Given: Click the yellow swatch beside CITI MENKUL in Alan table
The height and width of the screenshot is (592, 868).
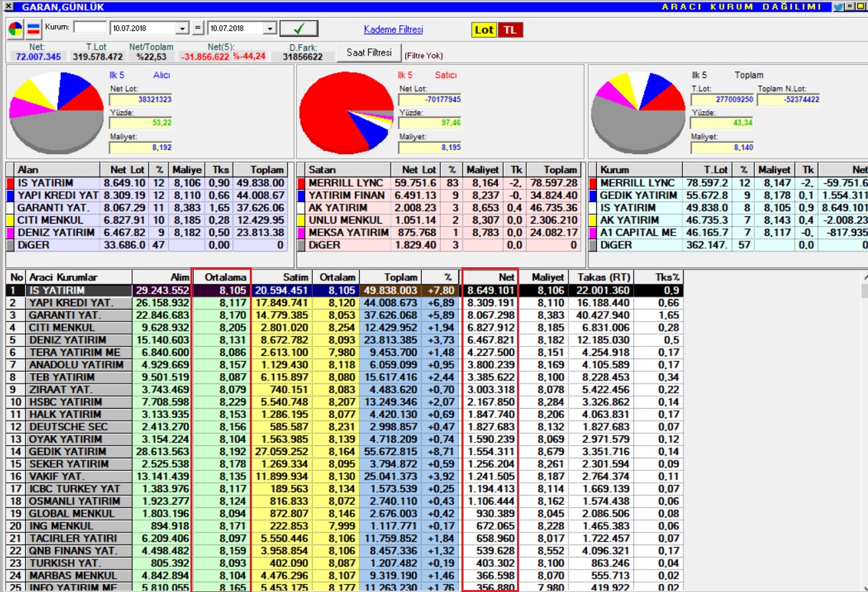Looking at the screenshot, I should pos(10,220).
